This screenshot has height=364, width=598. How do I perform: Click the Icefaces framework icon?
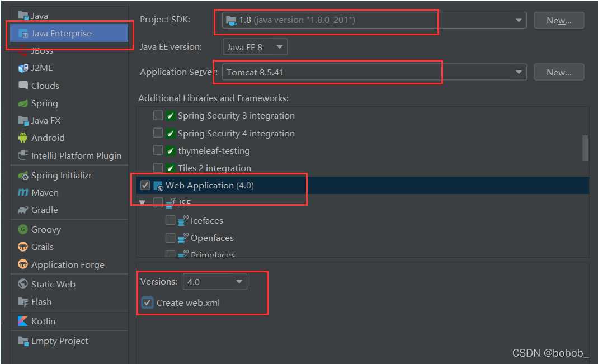[x=183, y=220]
